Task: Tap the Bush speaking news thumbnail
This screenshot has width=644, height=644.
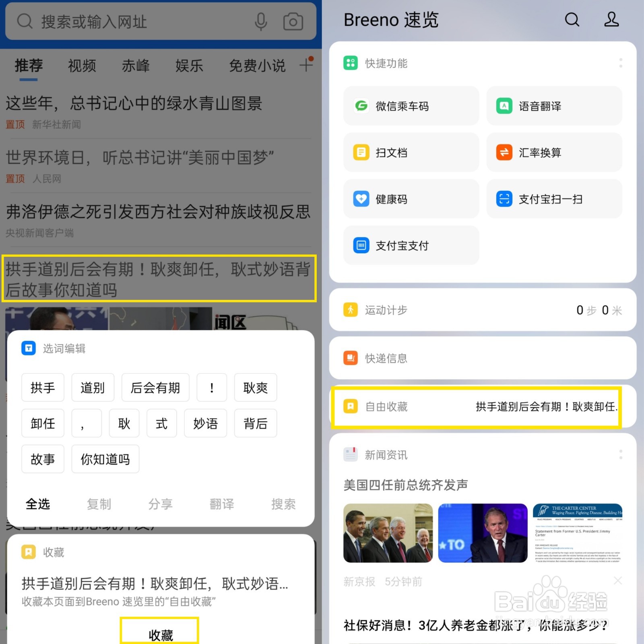Action: tap(483, 533)
